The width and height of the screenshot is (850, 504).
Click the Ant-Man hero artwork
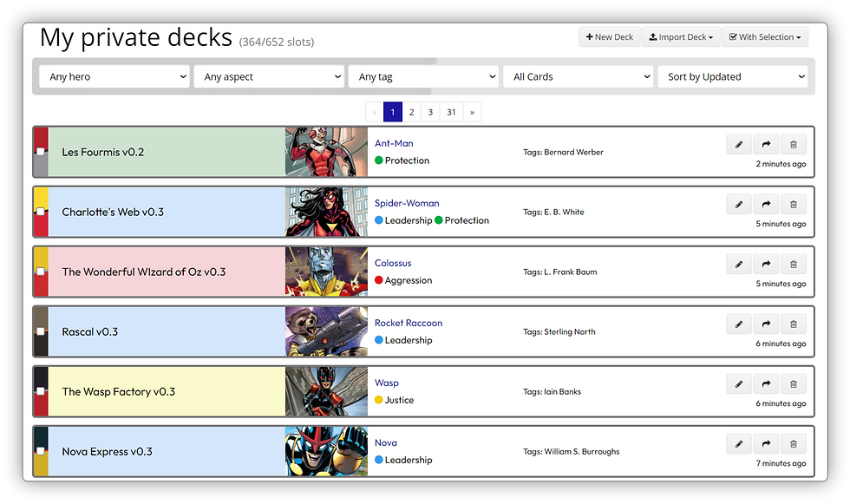[x=326, y=152]
